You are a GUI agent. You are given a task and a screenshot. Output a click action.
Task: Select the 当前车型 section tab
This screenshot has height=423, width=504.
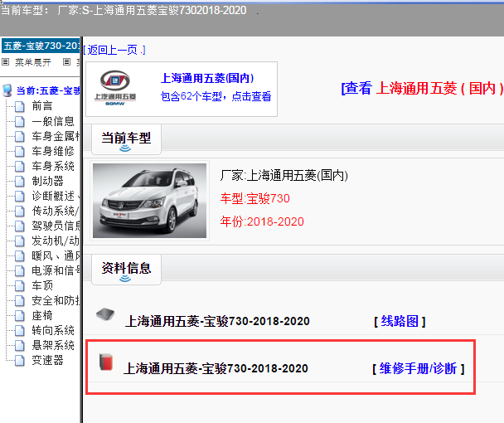coord(126,139)
